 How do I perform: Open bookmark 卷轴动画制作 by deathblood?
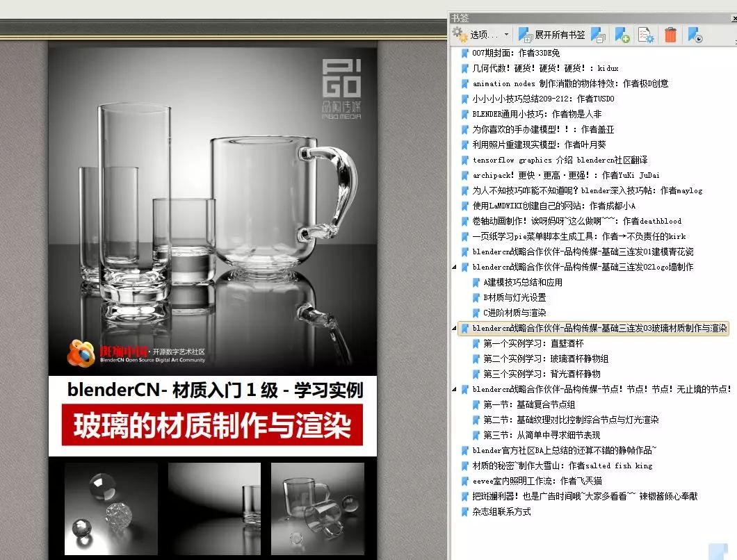click(x=576, y=221)
